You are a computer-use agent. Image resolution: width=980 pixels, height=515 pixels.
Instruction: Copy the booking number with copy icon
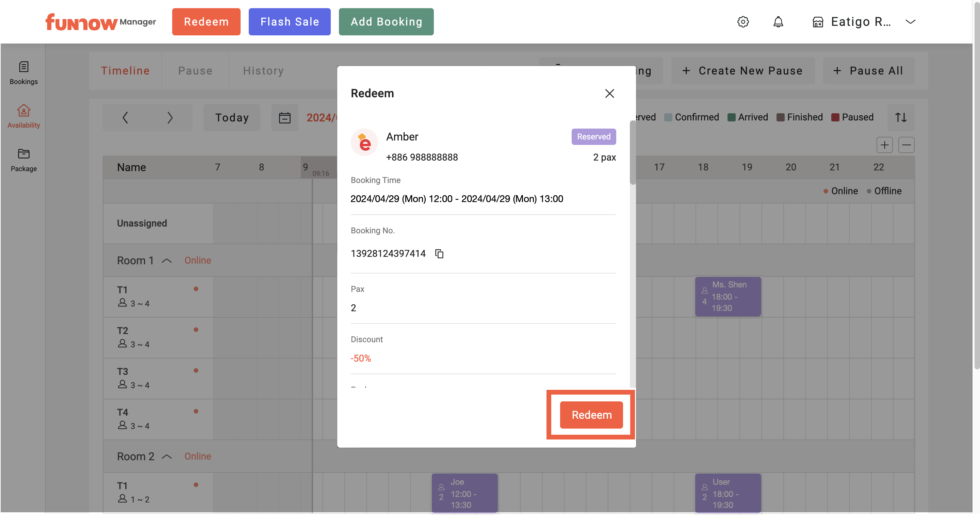(x=439, y=253)
